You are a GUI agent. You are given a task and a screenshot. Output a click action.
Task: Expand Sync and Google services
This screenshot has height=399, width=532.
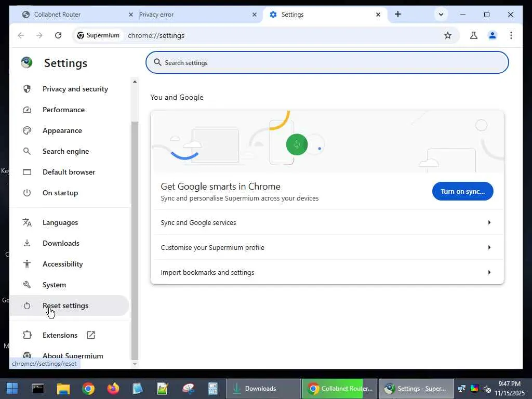(327, 222)
